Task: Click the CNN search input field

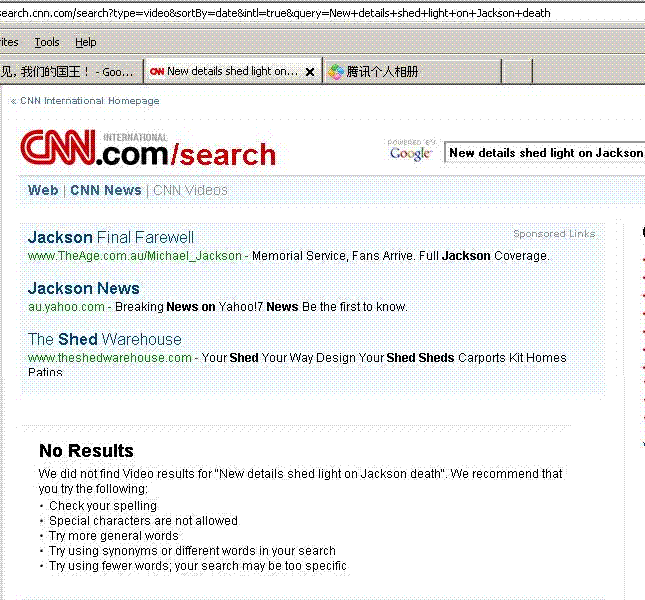Action: coord(545,153)
